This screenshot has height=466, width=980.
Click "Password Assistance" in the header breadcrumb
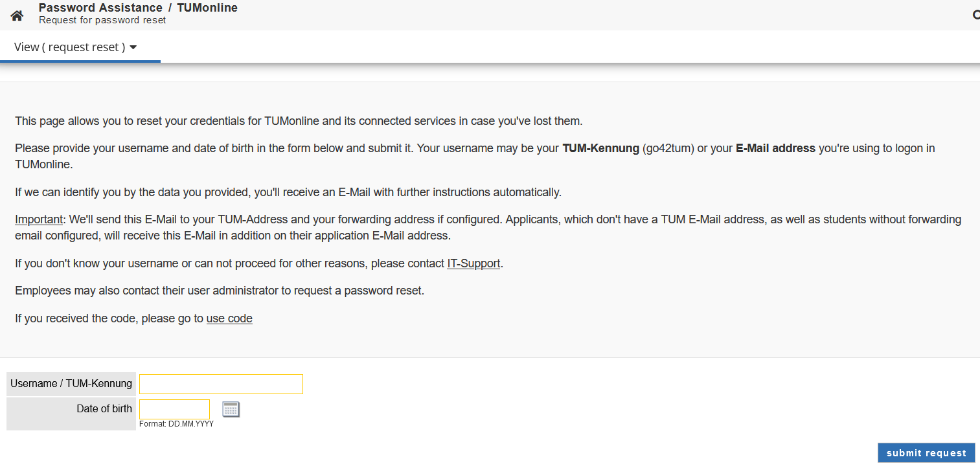point(100,8)
